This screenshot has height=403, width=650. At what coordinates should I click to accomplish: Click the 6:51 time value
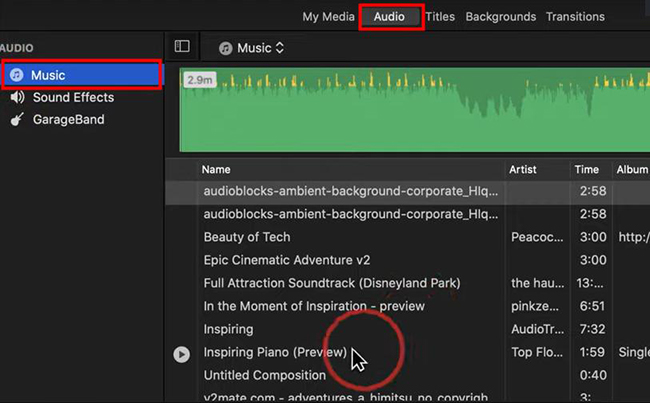click(x=592, y=306)
